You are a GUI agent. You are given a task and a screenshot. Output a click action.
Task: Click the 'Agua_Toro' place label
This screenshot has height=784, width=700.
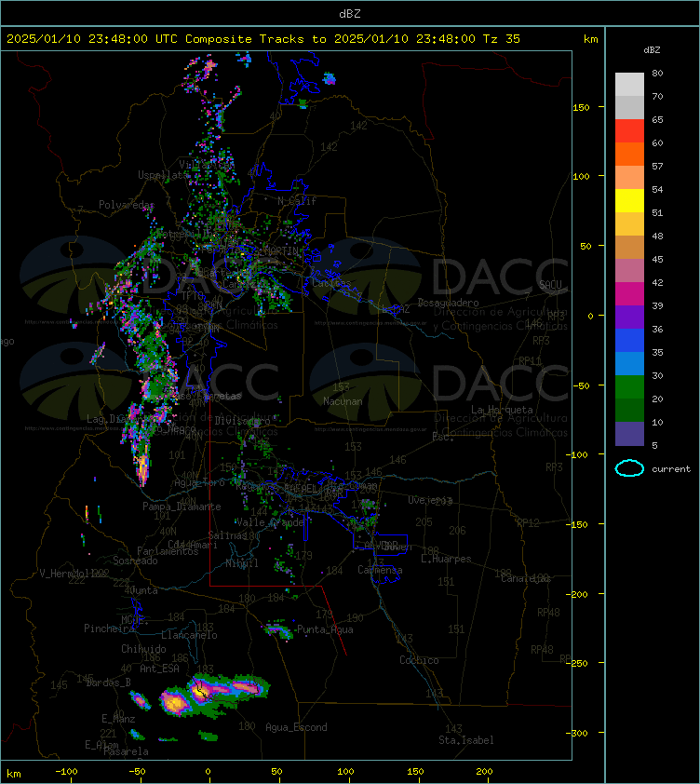(x=199, y=483)
